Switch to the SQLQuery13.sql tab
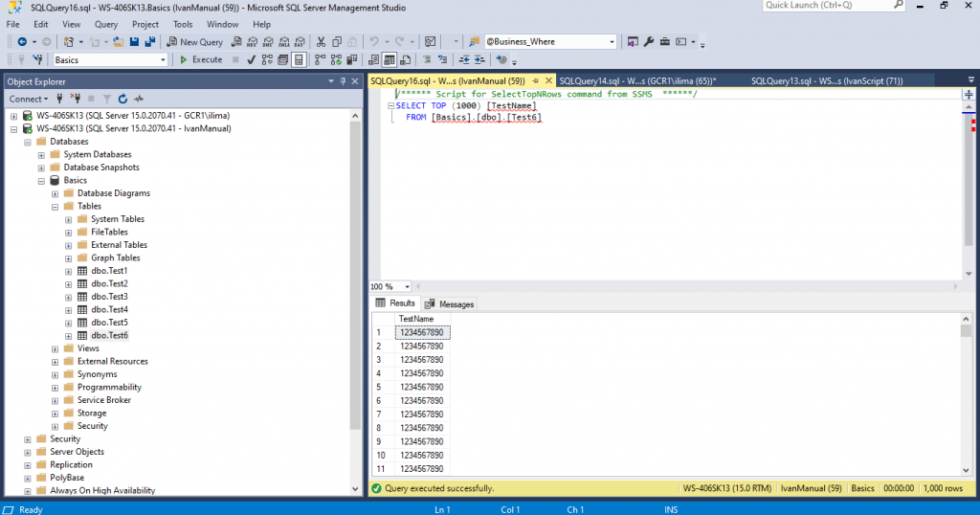 coord(827,80)
